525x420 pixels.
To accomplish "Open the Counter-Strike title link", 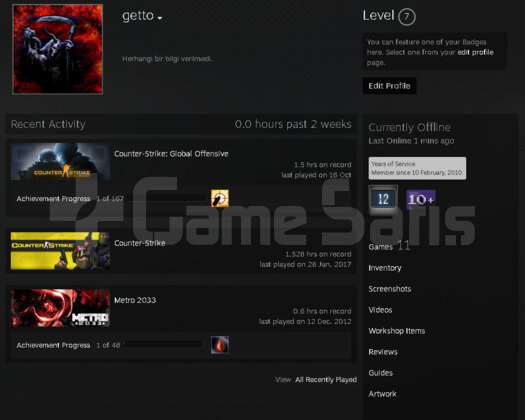I will coord(140,243).
